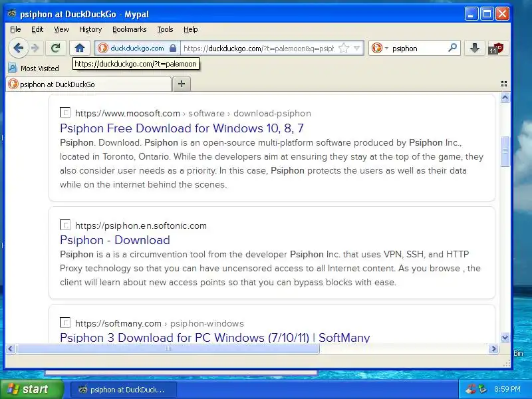Open the URL history dropdown arrow
This screenshot has height=399, width=532.
click(357, 48)
